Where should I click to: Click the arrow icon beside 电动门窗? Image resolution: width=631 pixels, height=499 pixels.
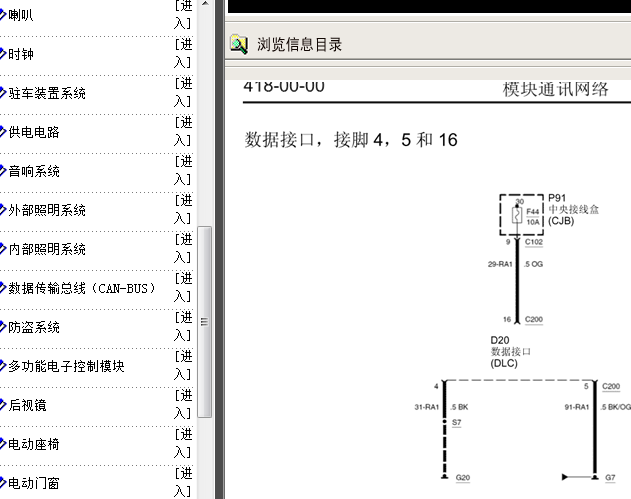tap(3, 484)
